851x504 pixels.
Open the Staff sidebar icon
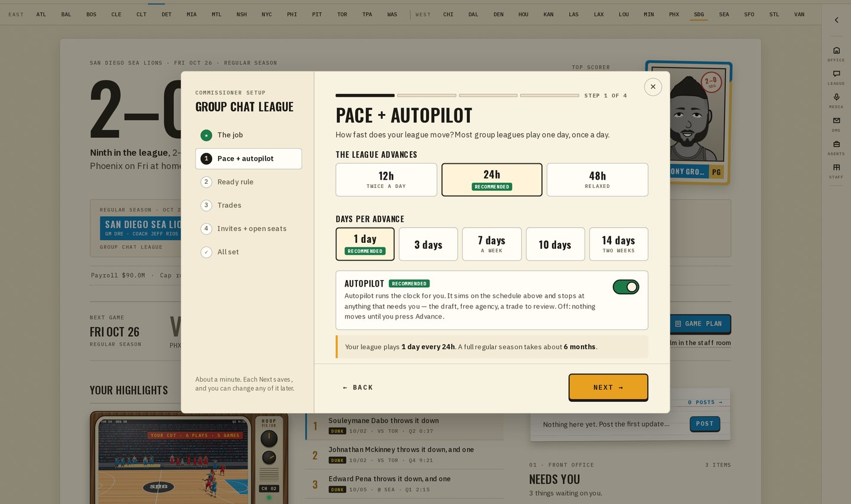[836, 171]
